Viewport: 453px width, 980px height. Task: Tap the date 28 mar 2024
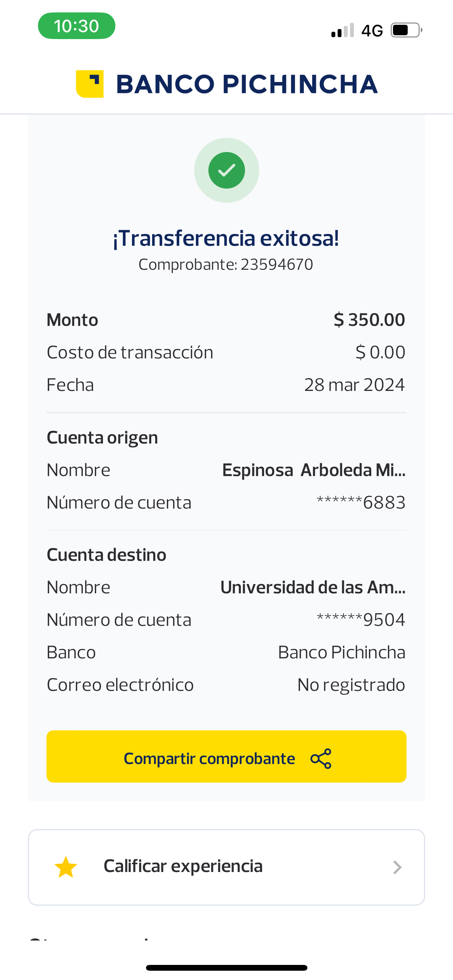tap(354, 385)
